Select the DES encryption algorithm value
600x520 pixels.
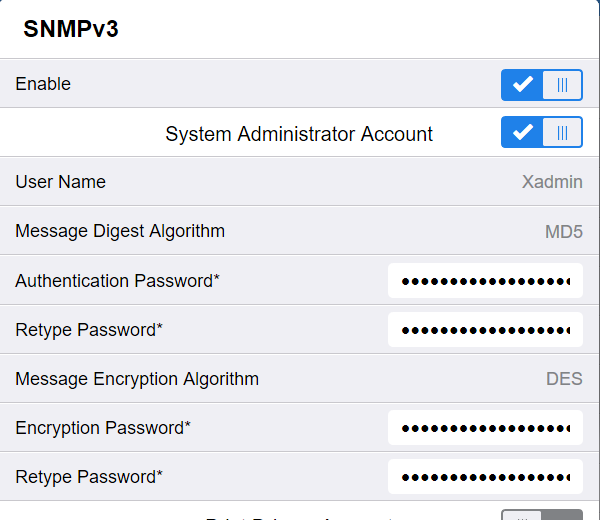[x=564, y=379]
